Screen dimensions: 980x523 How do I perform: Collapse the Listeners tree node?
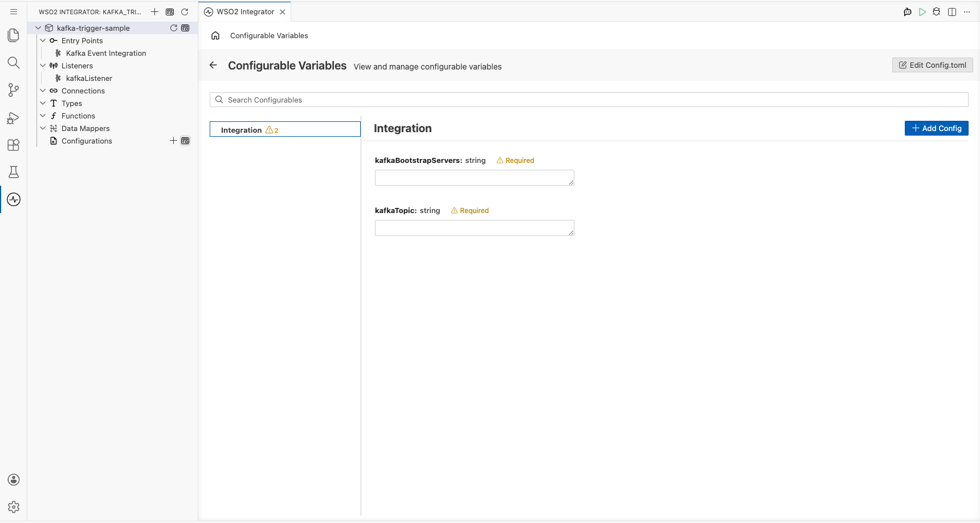(x=43, y=66)
